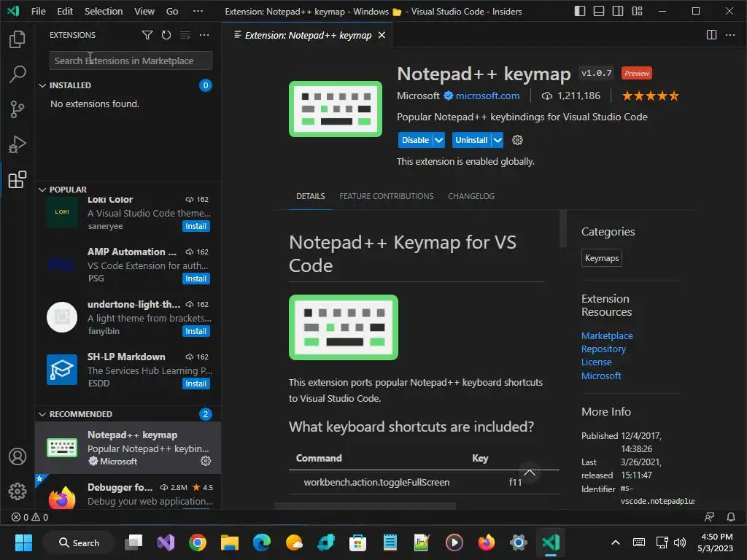
Task: Show hidden system tray icons
Action: (x=616, y=542)
